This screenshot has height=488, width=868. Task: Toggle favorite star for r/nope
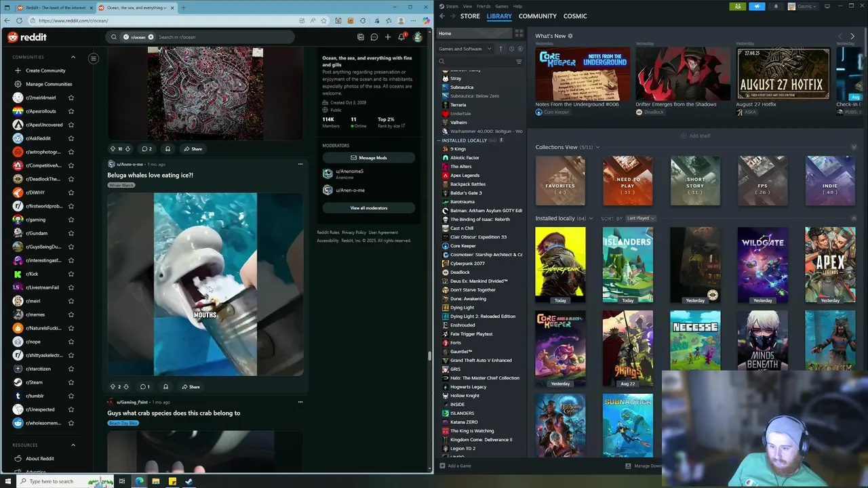coord(71,342)
